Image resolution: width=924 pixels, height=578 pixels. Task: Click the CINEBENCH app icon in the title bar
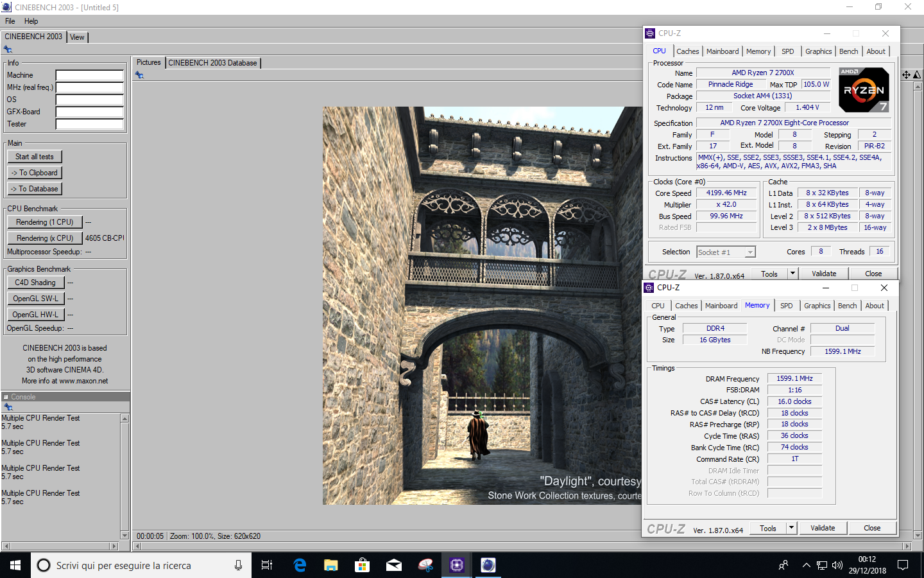[6, 7]
